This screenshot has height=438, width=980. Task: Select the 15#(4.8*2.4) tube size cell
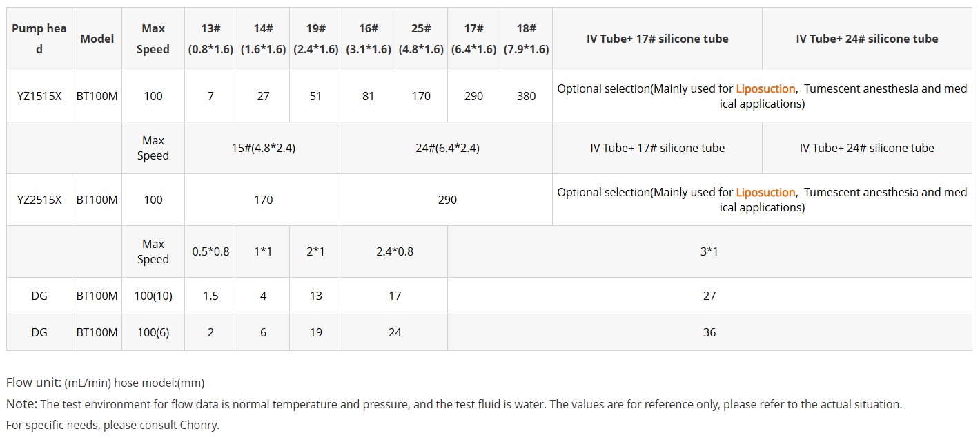click(x=263, y=148)
